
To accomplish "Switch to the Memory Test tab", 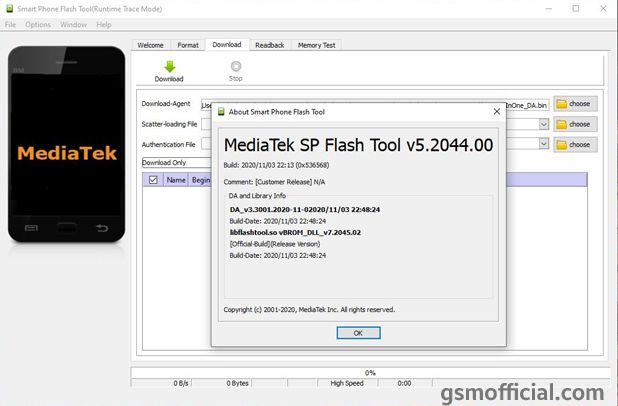I will (x=316, y=45).
